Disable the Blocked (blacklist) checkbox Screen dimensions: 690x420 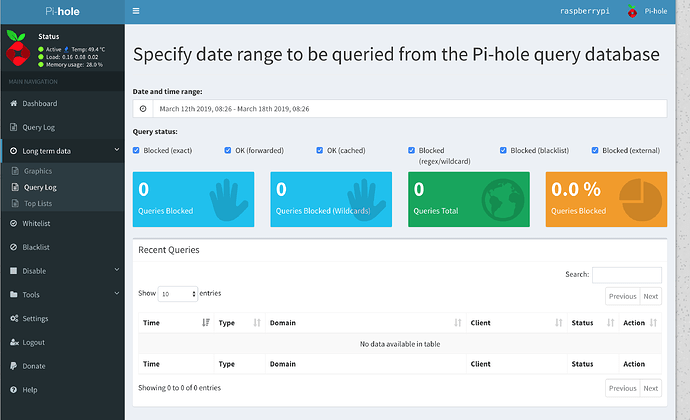[504, 151]
